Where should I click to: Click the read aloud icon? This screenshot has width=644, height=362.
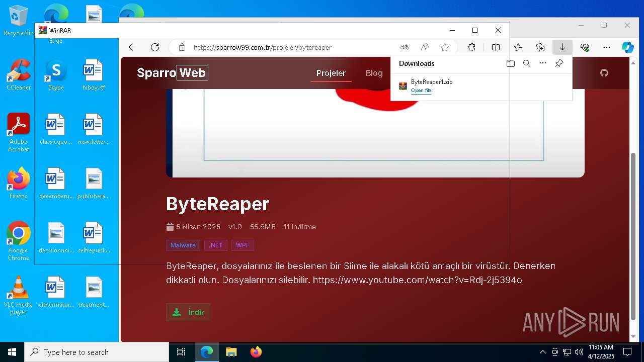(425, 47)
